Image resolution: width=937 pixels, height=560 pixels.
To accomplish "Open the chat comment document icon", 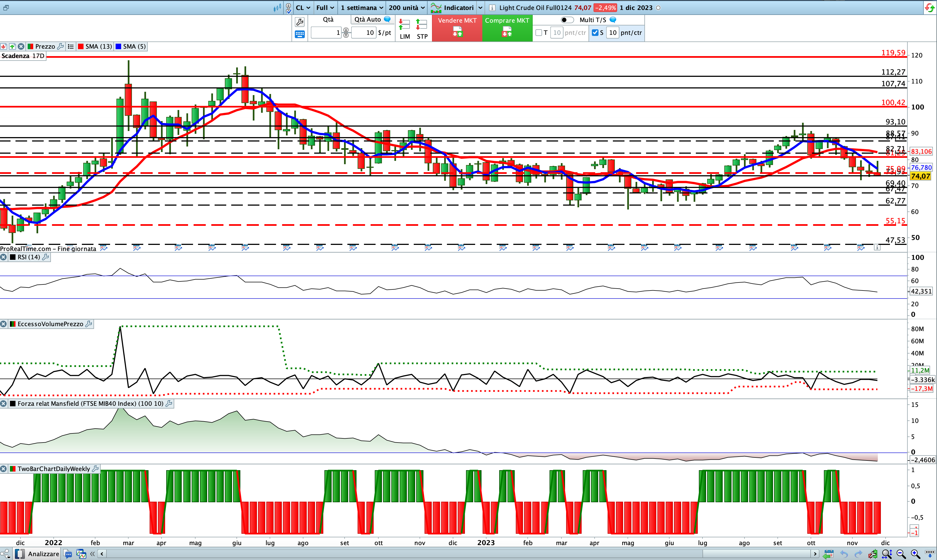I will [68, 554].
